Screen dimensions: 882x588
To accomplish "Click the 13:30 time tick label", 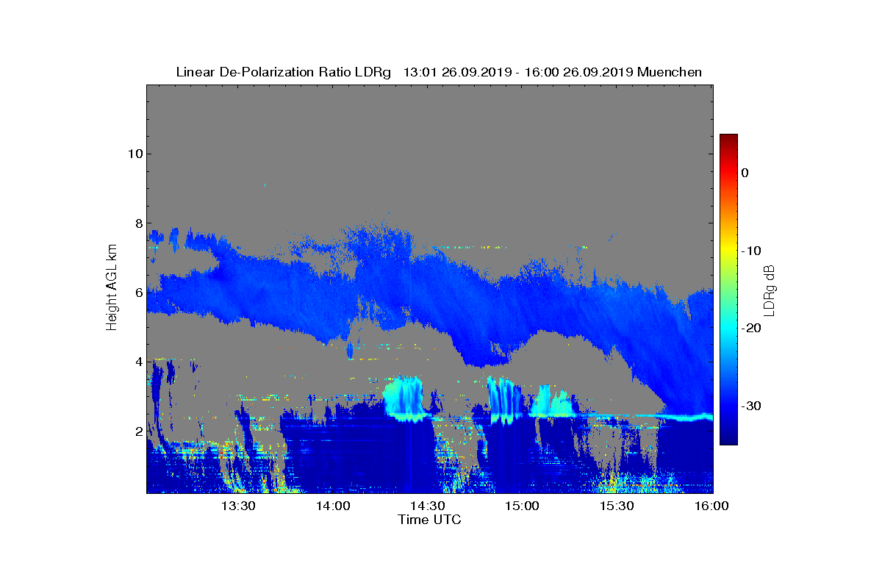I will [x=238, y=506].
